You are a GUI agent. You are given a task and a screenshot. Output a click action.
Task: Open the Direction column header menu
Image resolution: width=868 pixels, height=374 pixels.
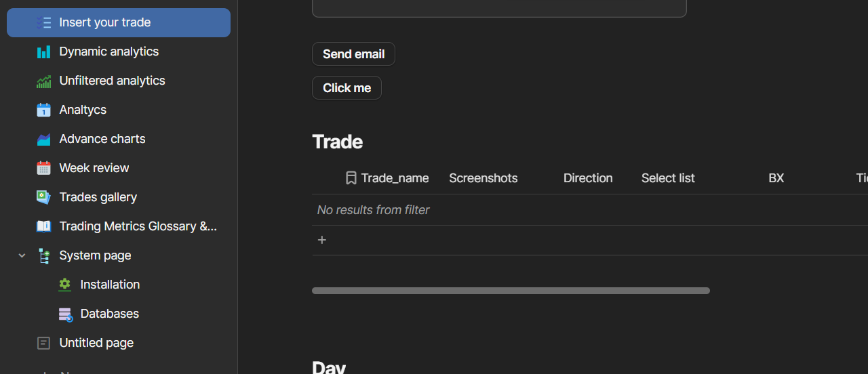pos(587,178)
